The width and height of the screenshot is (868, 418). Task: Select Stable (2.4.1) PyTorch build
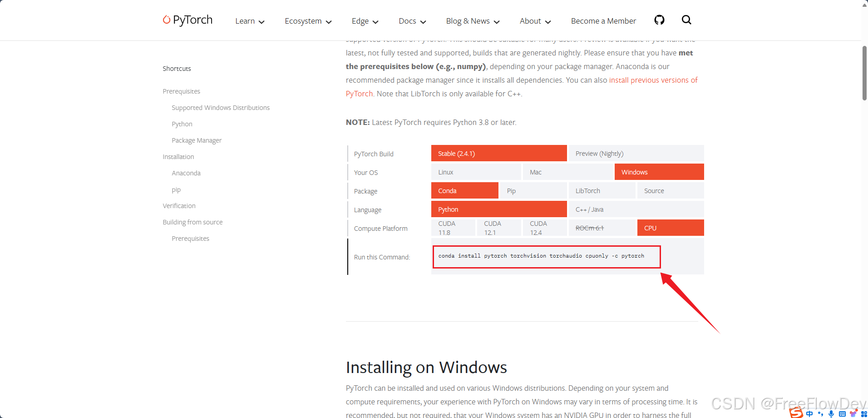coord(499,153)
